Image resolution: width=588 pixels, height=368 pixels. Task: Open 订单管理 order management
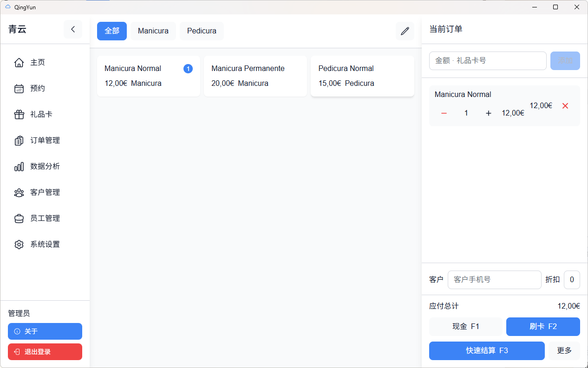tap(45, 141)
